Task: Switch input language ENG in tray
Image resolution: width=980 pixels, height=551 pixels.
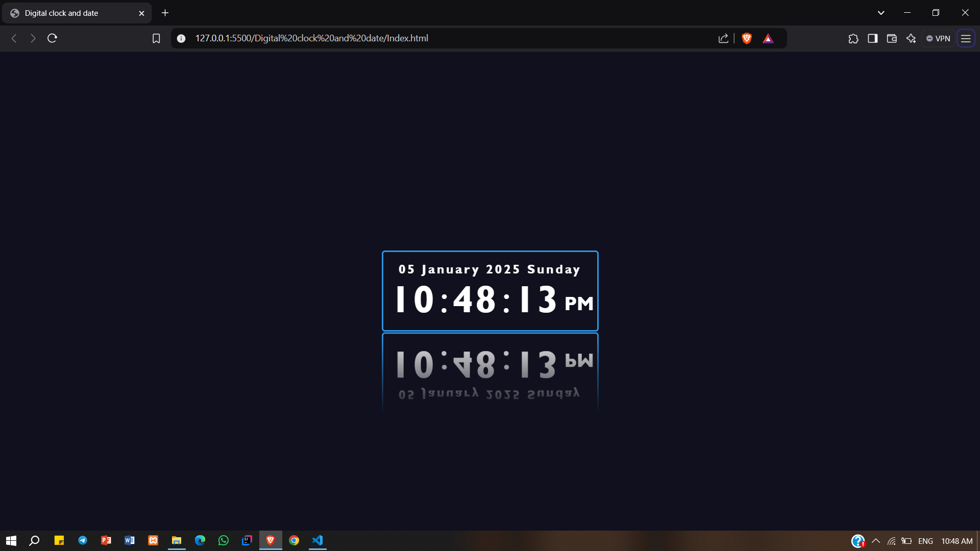Action: coord(925,541)
